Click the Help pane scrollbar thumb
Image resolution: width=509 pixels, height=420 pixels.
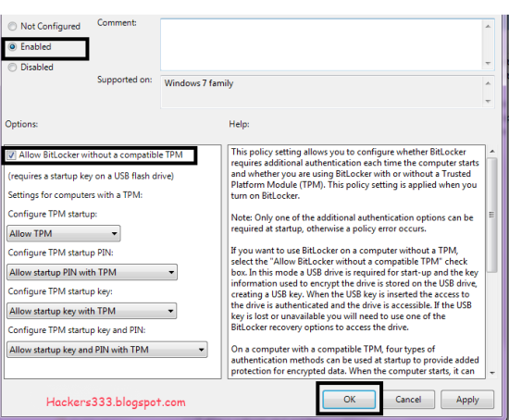[492, 215]
